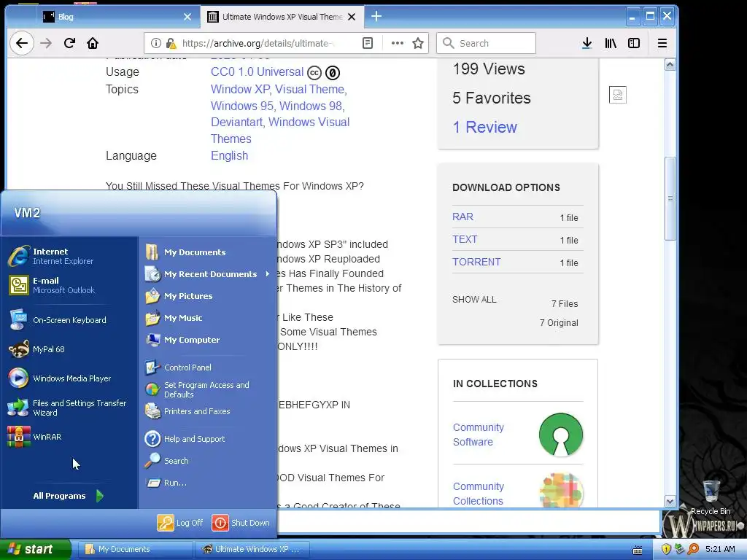Select the Ultimate Windows XP Visual Theme tab
Viewport: 747px width, 560px height.
pyautogui.click(x=282, y=17)
